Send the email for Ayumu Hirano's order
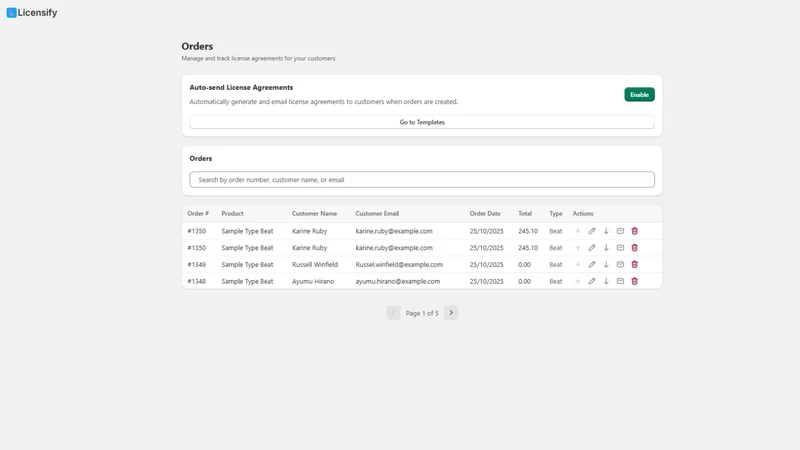This screenshot has width=800, height=450. (x=620, y=281)
